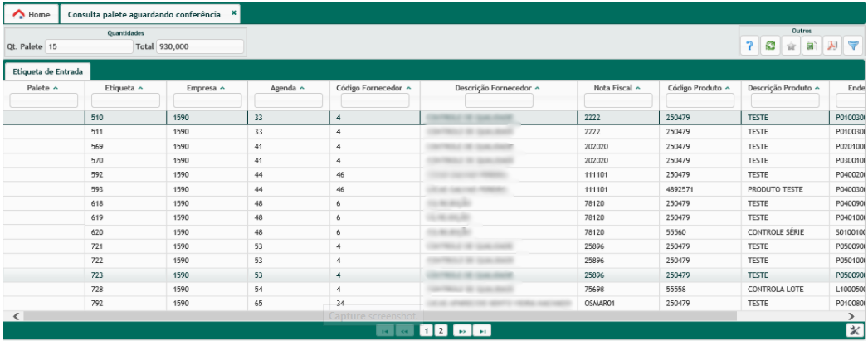The height and width of the screenshot is (341, 868).
Task: Sort by Código Produto column header
Action: 700,87
